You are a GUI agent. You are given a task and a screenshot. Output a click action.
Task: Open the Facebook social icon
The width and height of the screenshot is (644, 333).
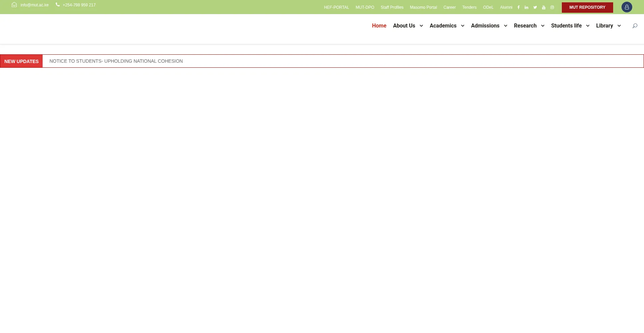pyautogui.click(x=519, y=7)
